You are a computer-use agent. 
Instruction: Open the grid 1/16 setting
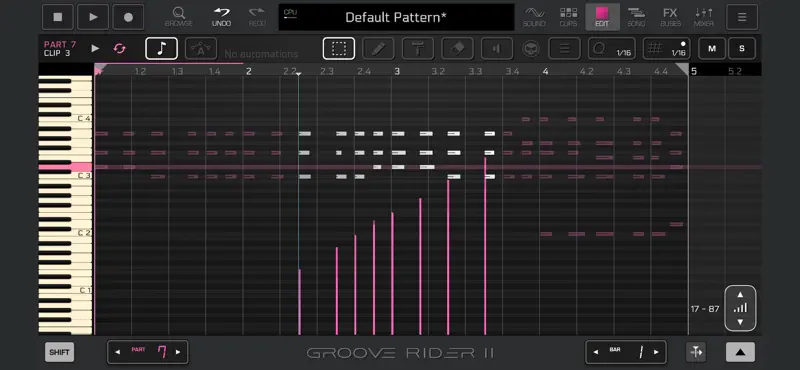(x=666, y=48)
